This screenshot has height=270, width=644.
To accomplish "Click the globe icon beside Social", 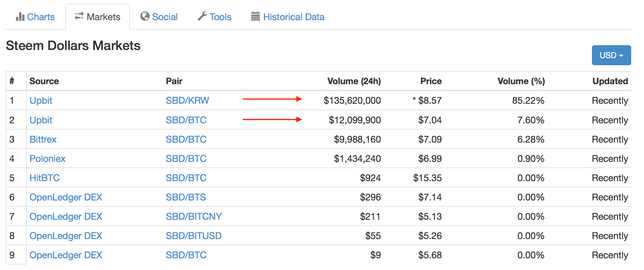I will [x=145, y=16].
